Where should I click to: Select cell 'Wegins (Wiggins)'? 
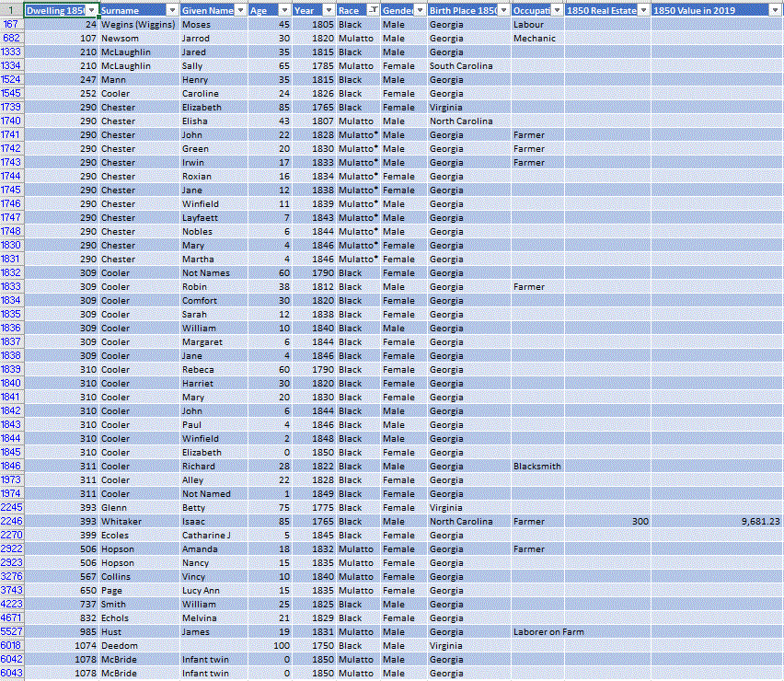(x=139, y=25)
